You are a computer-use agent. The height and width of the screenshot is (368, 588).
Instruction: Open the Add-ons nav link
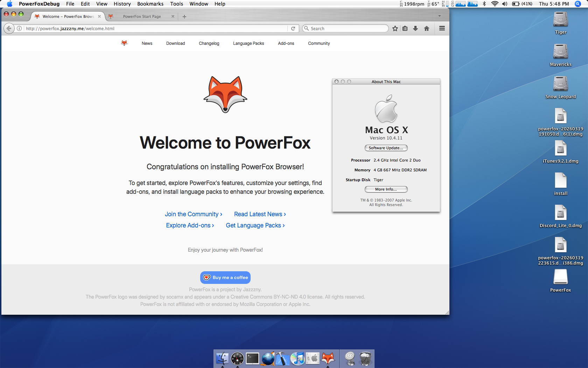tap(286, 43)
